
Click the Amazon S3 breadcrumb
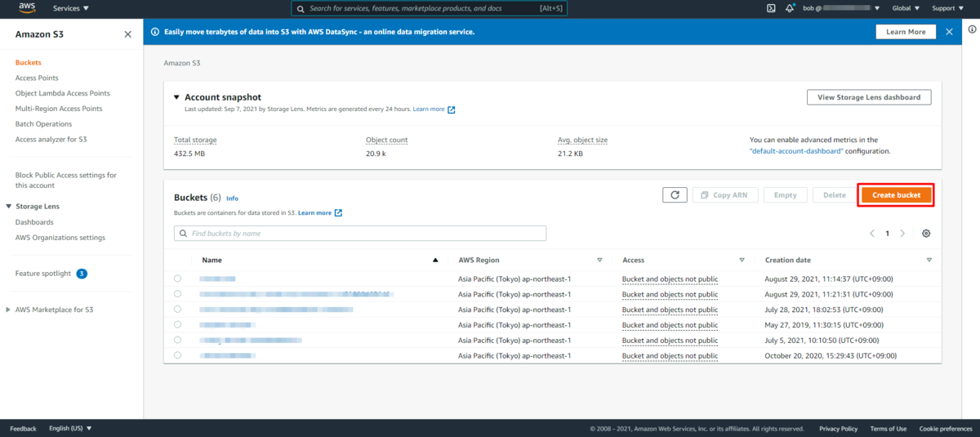tap(182, 62)
